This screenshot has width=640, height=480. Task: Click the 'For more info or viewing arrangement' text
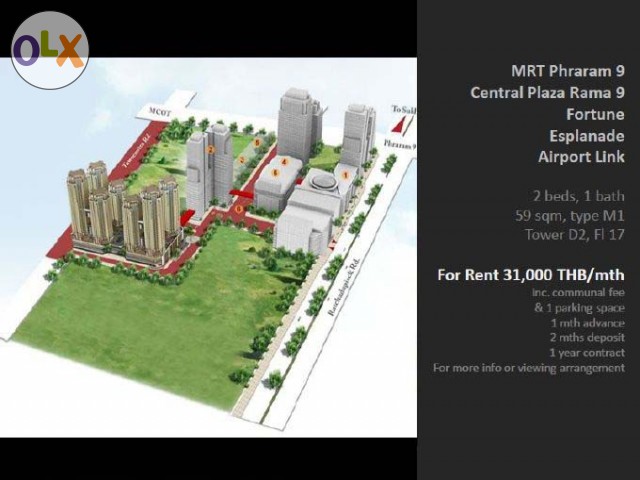[529, 368]
